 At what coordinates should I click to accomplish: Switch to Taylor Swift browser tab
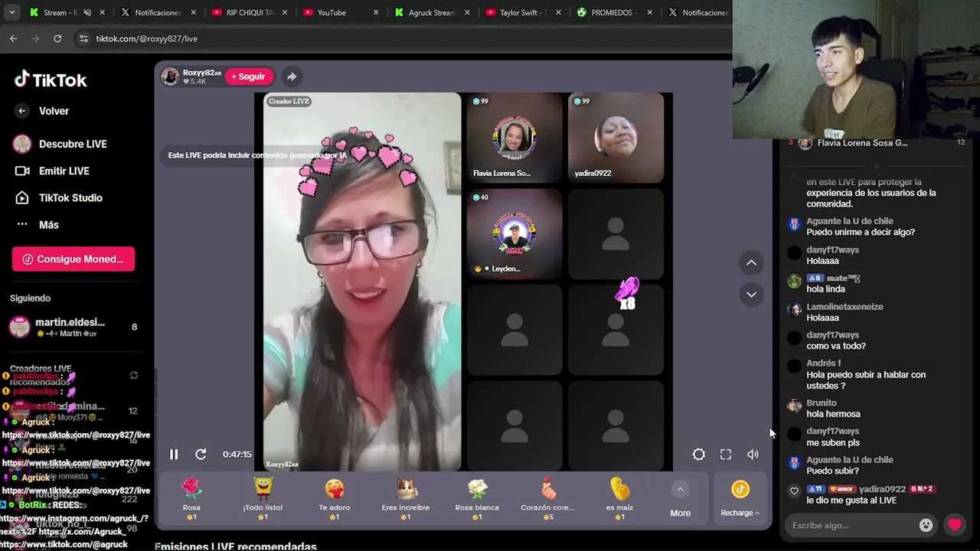pyautogui.click(x=523, y=12)
